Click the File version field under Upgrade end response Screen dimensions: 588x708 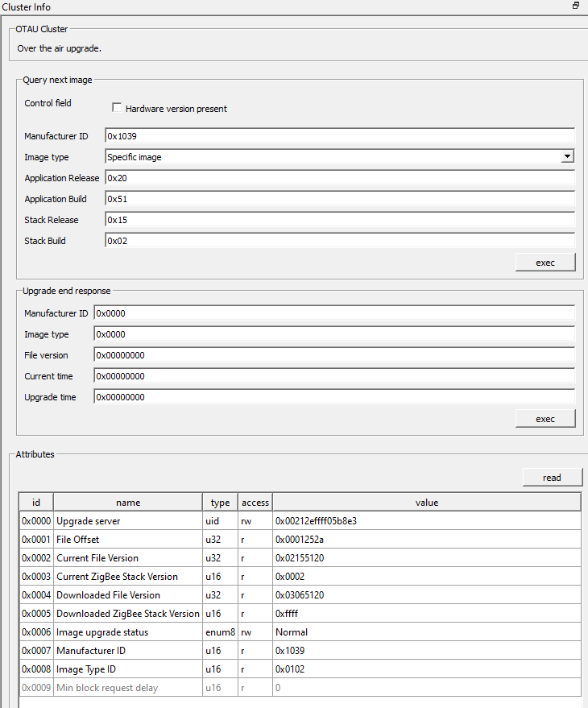tap(334, 354)
